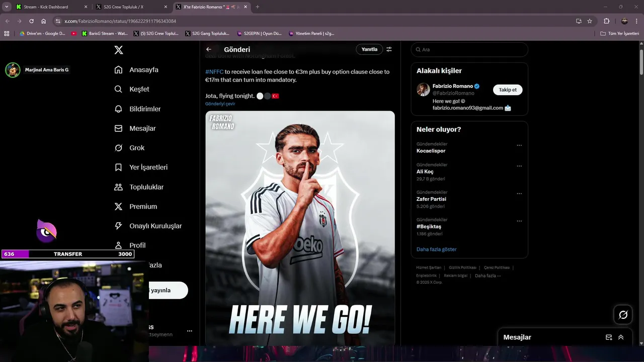
Task: Open Anasayfa home icon
Action: point(118,70)
